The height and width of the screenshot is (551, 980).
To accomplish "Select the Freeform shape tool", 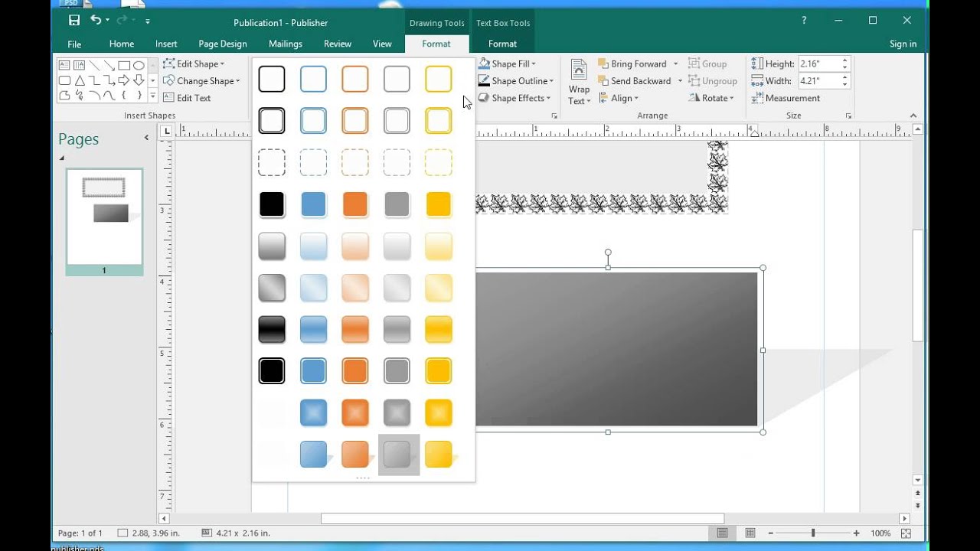I will (x=64, y=96).
